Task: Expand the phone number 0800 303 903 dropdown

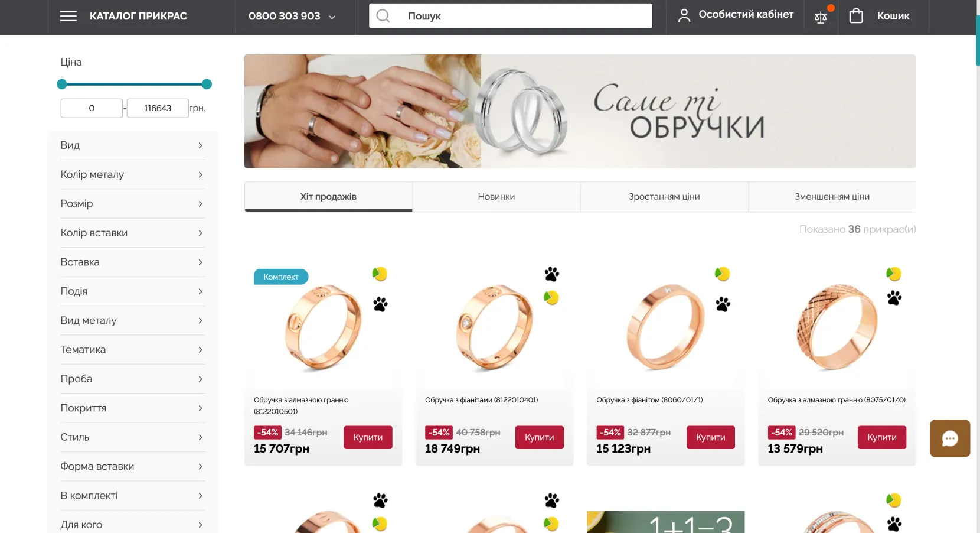Action: [332, 17]
